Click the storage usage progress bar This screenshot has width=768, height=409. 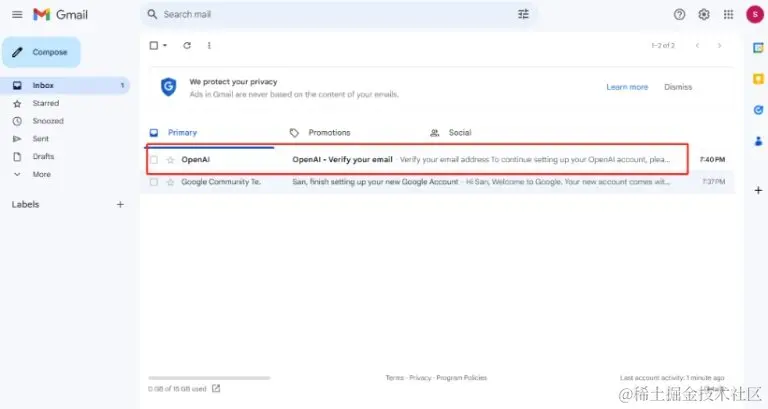209,378
